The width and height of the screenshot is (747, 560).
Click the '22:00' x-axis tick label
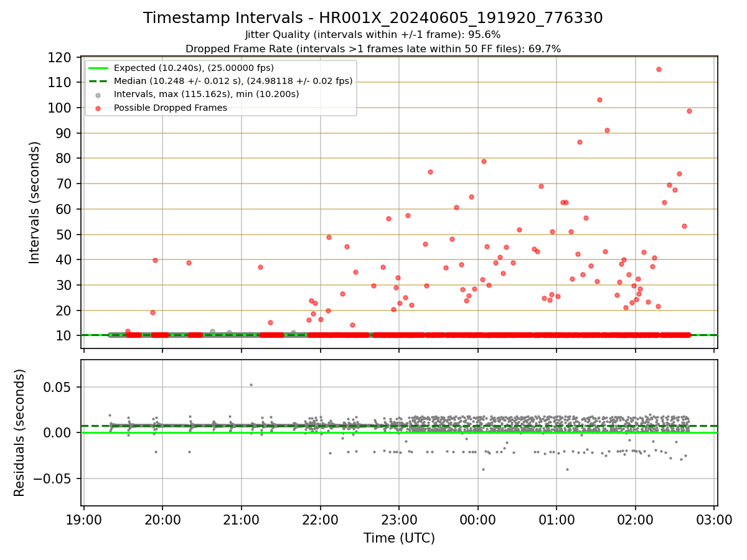pyautogui.click(x=320, y=520)
